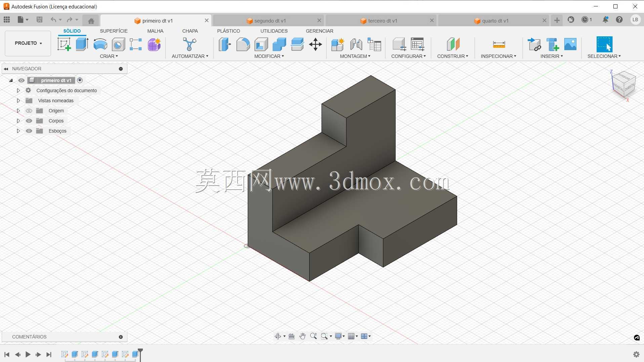Open the Change Parameters table icon

point(417,44)
